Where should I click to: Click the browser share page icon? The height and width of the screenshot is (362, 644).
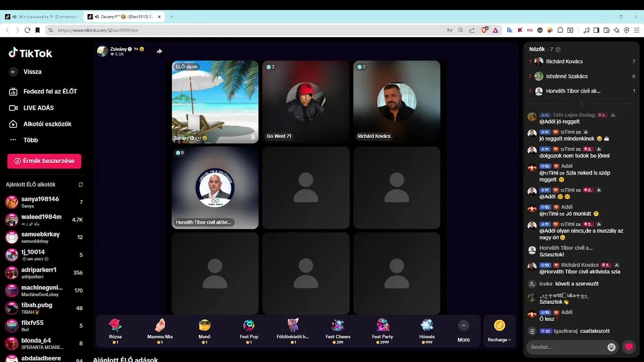coord(471,30)
